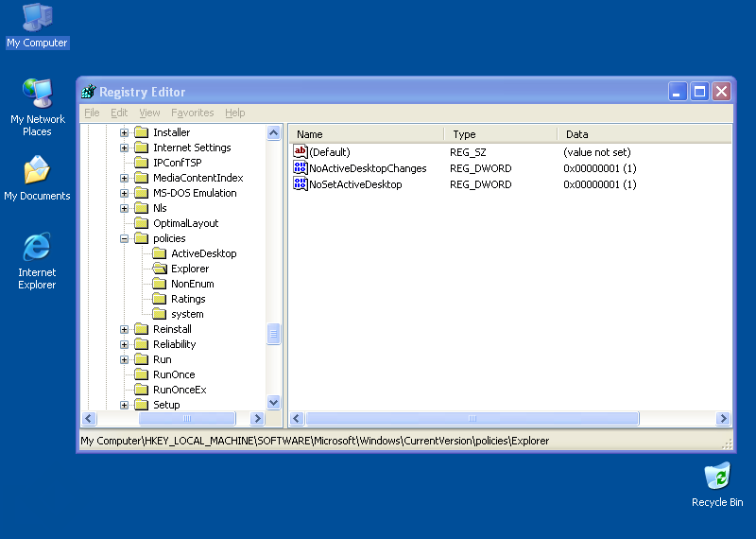Click the MS-DOS Emulation folder icon

coord(141,193)
